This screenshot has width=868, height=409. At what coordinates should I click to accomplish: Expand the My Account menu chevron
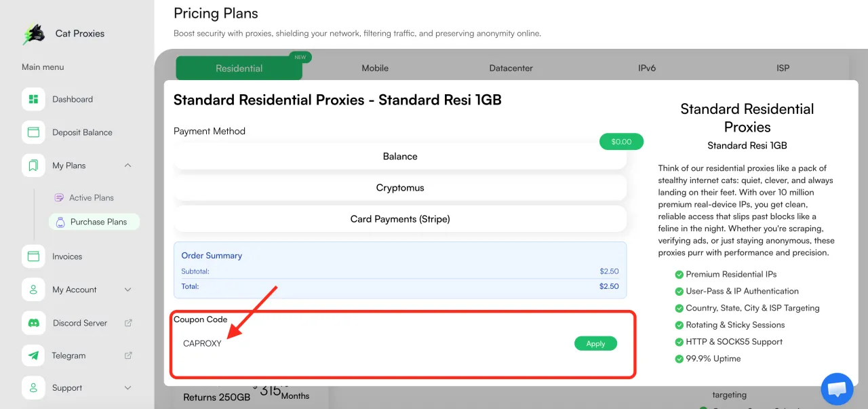point(127,290)
